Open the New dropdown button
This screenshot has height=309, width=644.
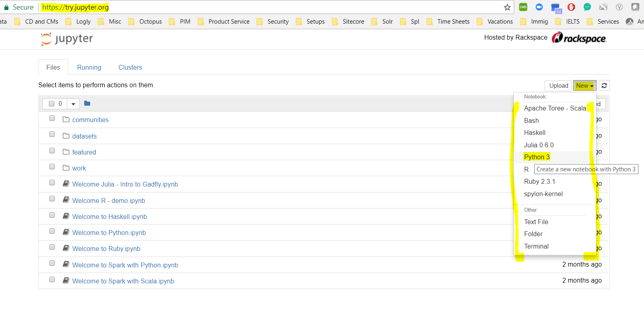pos(585,86)
